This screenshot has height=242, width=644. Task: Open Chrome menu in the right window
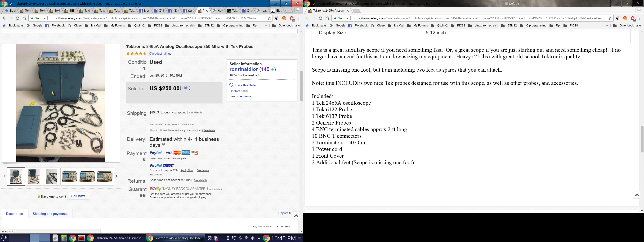640,18
